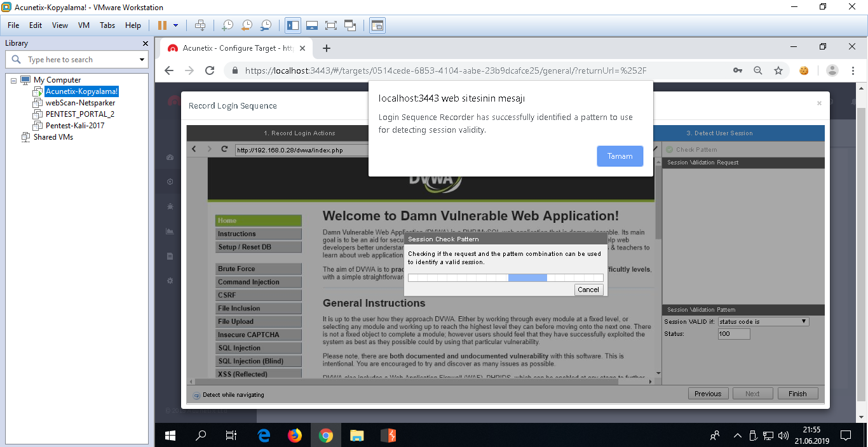The width and height of the screenshot is (868, 447).
Task: Toggle the VMware library sidebar view
Action: (293, 25)
